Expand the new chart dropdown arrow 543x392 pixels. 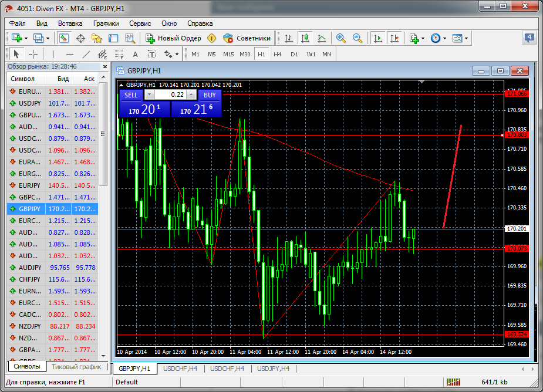[x=26, y=39]
